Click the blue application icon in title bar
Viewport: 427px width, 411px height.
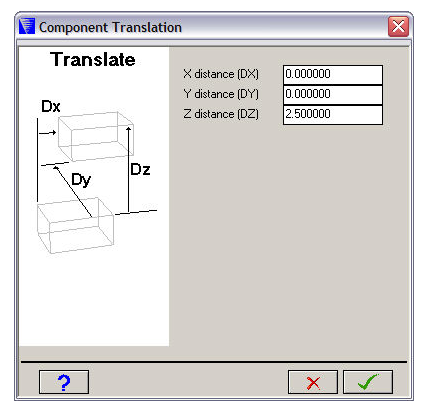click(27, 27)
